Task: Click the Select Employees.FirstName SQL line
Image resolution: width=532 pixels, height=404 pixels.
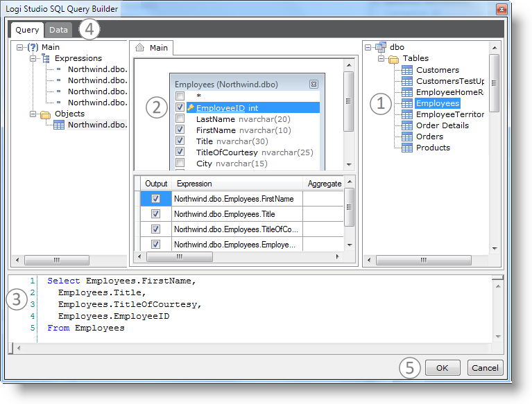Action: (x=121, y=281)
